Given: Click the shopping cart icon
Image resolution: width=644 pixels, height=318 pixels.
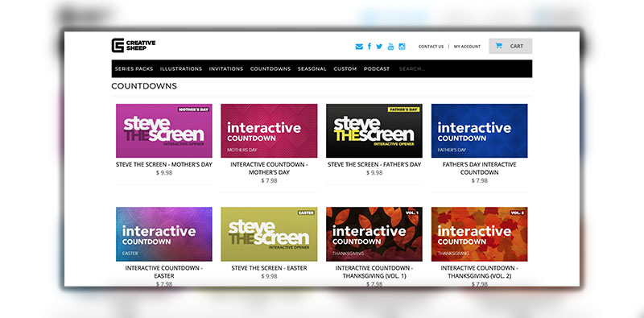Looking at the screenshot, I should click(498, 46).
